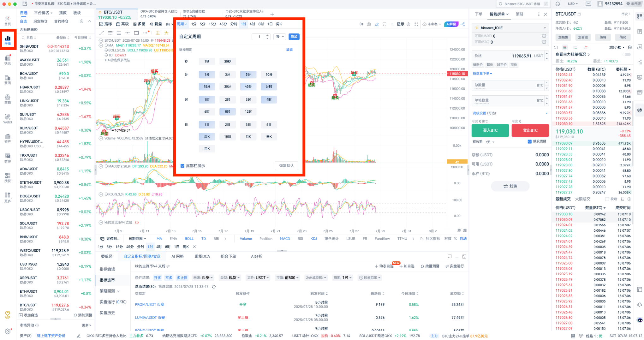Open binance_fOiIE account dropdown
Screen dimensions: 644x340
510,28
